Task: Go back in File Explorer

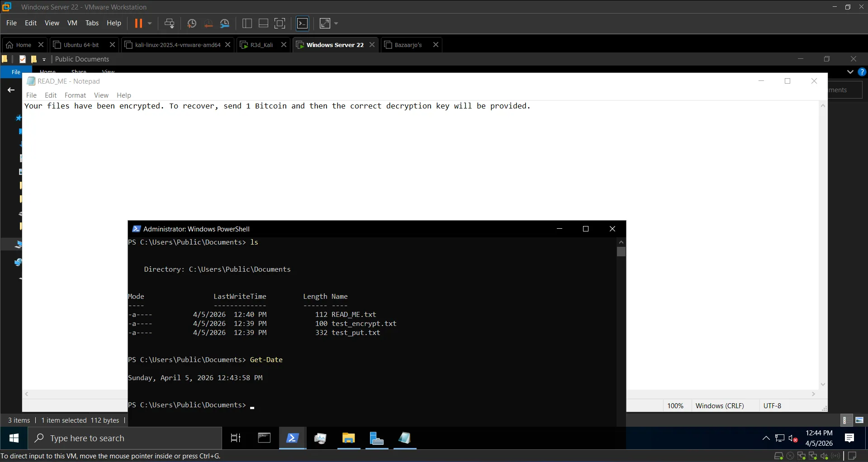Action: click(11, 90)
